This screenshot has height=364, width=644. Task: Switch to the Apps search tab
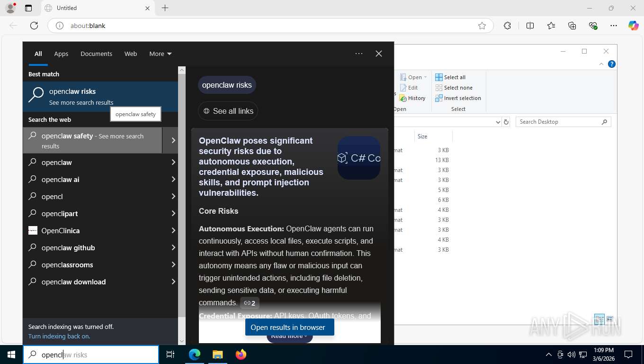(61, 54)
